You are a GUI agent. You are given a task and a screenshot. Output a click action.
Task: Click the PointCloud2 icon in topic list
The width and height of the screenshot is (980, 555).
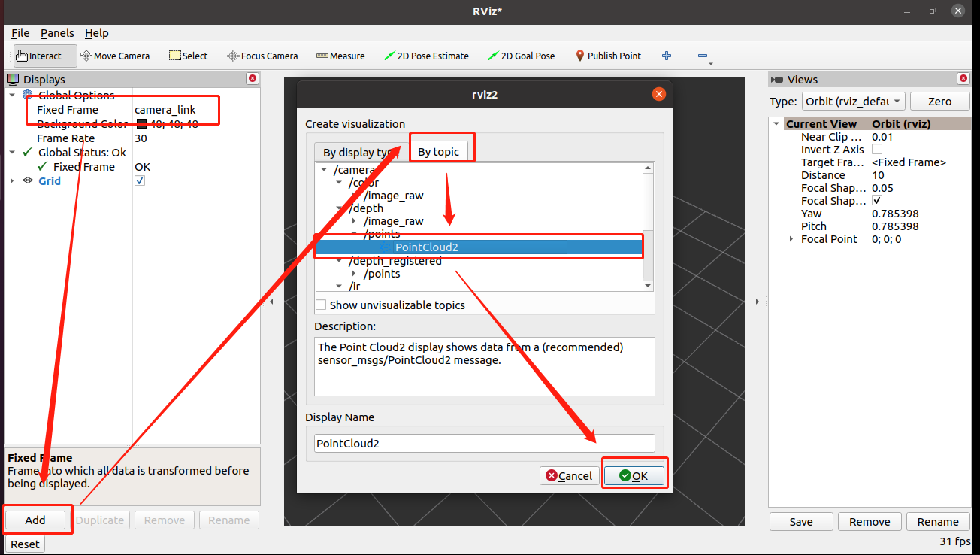click(x=386, y=247)
